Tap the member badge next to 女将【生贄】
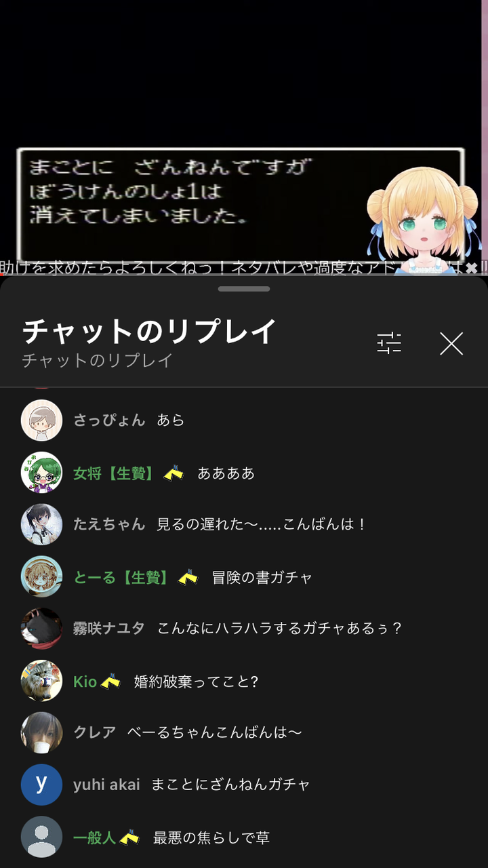This screenshot has height=868, width=488. coord(174,473)
